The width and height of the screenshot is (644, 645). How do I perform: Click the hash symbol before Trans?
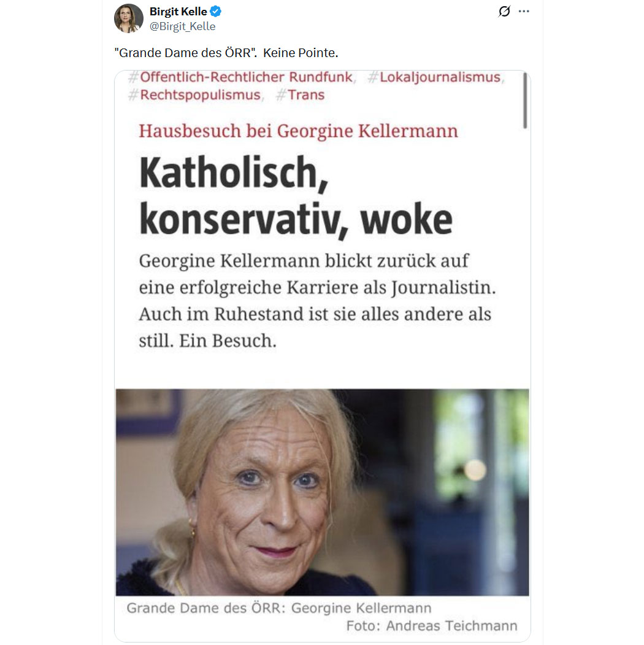click(281, 95)
